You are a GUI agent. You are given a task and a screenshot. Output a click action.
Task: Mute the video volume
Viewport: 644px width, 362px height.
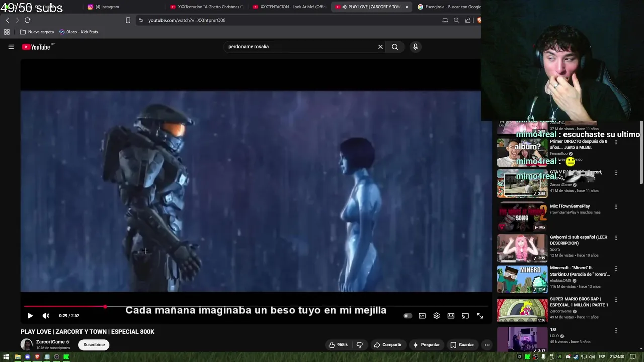(x=46, y=316)
